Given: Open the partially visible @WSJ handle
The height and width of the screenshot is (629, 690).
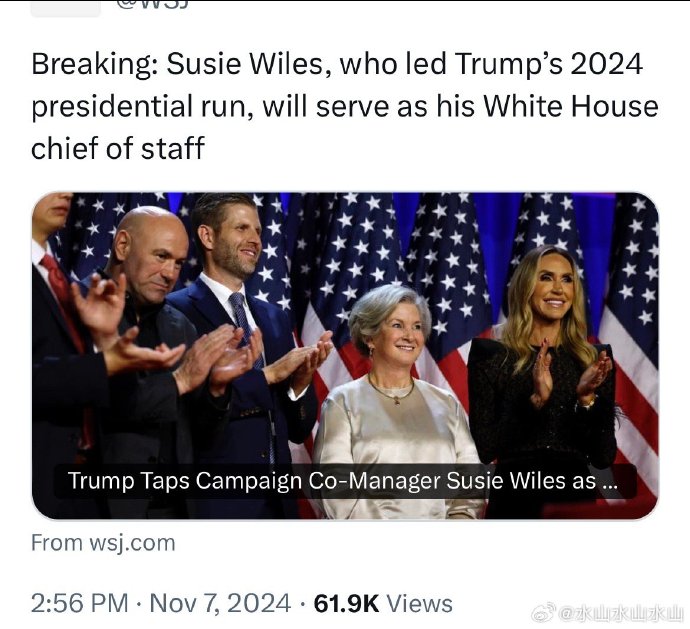Looking at the screenshot, I should (x=153, y=5).
